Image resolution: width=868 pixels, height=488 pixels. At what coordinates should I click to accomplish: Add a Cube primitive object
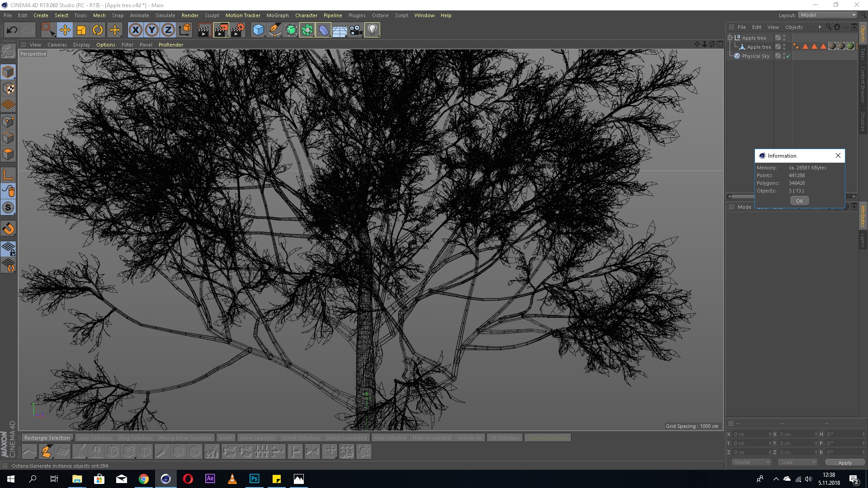[258, 30]
